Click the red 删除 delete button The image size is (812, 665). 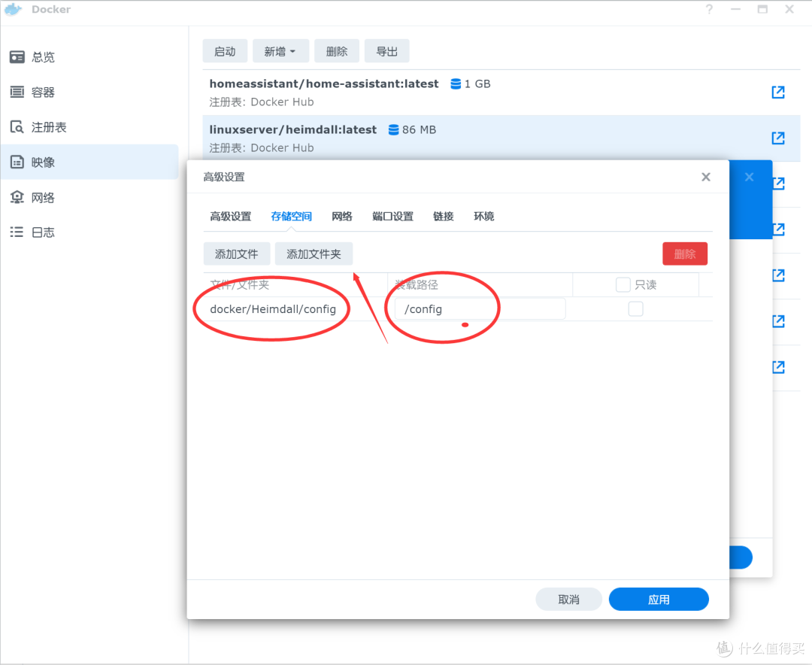tap(684, 254)
